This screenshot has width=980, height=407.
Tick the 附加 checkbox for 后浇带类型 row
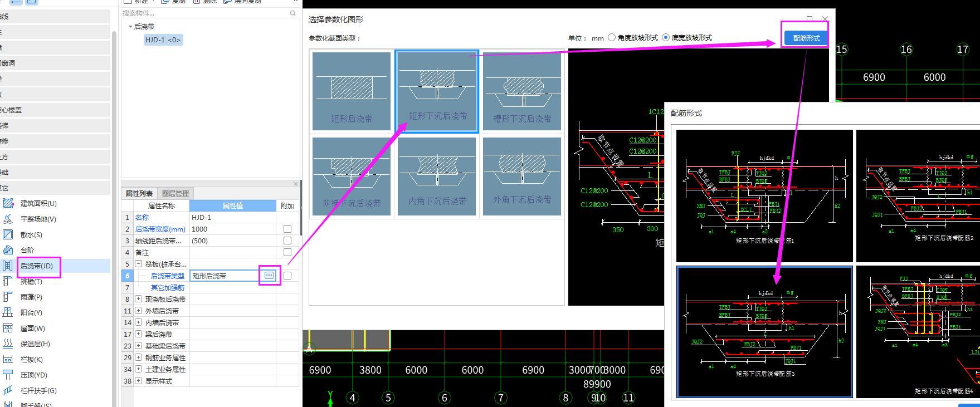click(x=287, y=276)
